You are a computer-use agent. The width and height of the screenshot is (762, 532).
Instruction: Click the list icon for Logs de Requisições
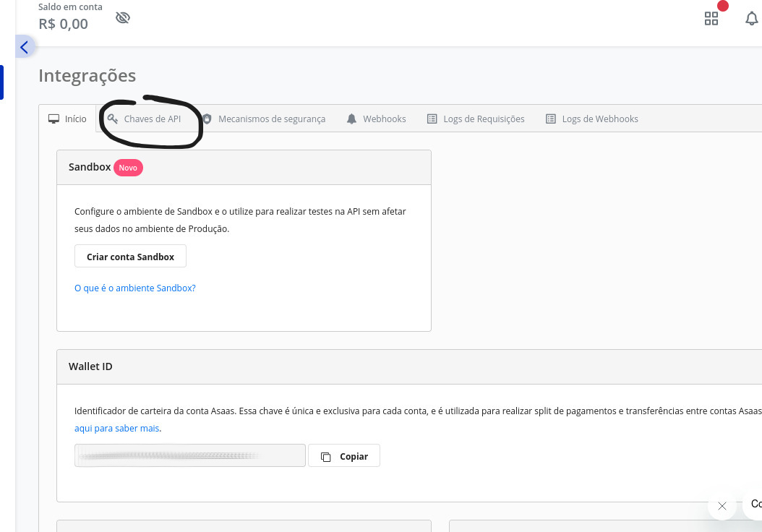click(432, 119)
